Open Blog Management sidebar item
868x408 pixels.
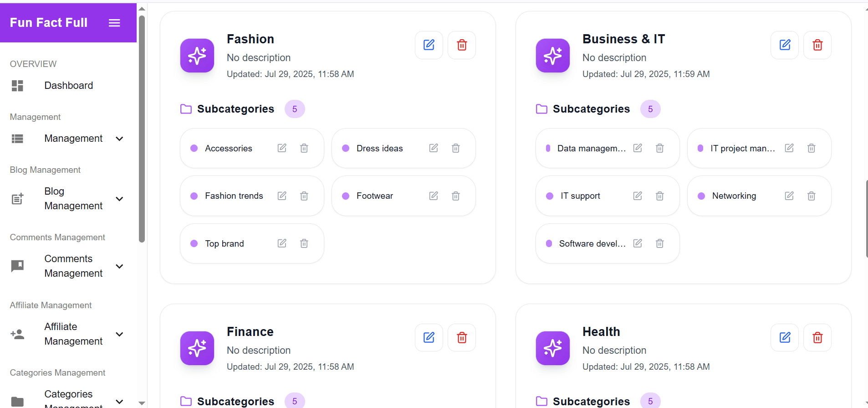click(x=68, y=199)
